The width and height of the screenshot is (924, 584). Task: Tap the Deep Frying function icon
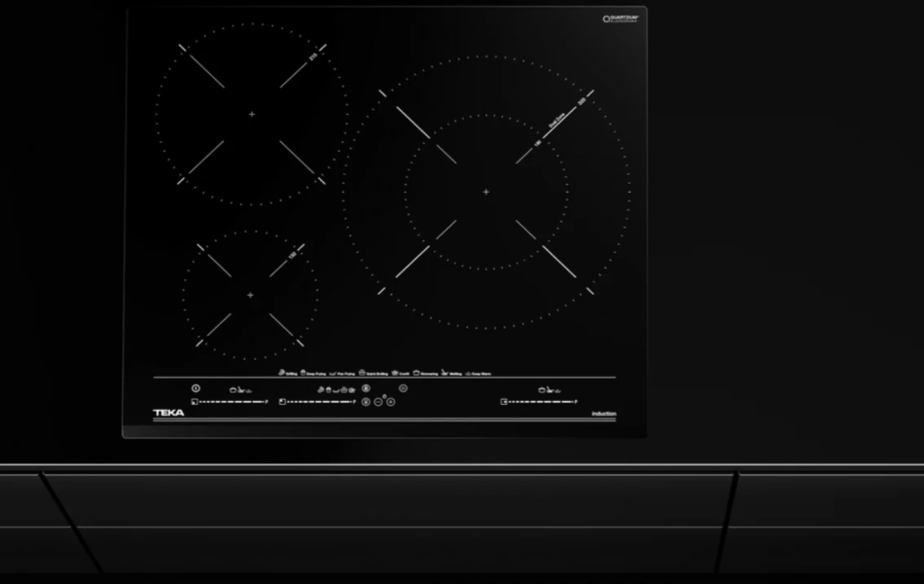[x=303, y=373]
